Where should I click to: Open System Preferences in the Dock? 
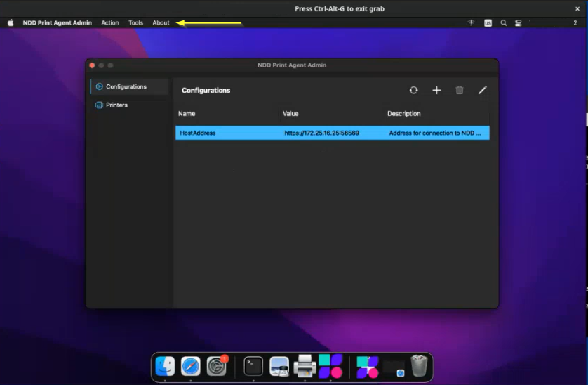[216, 366]
